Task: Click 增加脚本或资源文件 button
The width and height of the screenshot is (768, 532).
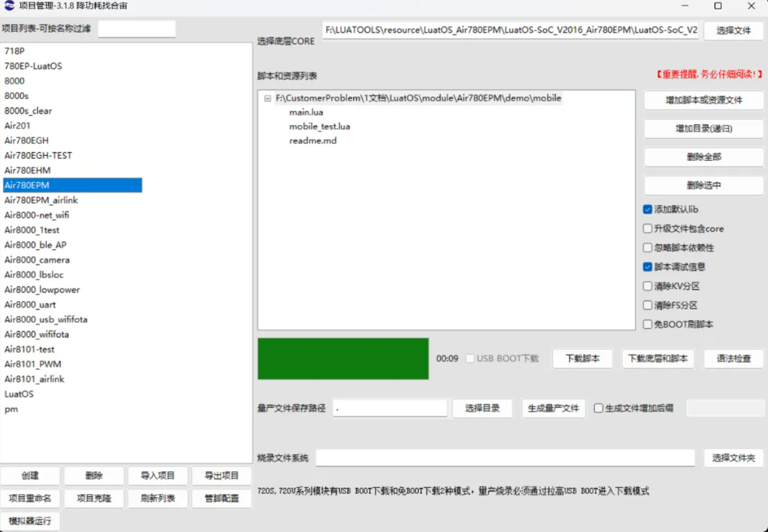Action: pos(704,100)
